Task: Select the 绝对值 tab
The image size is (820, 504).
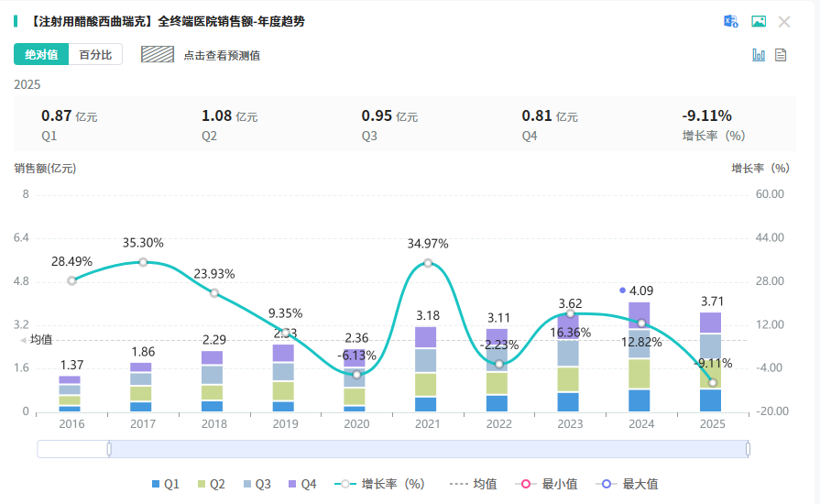Action: (x=41, y=55)
